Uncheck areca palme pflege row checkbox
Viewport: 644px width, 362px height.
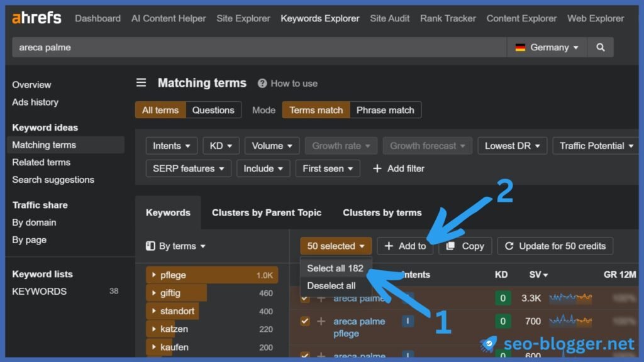coord(305,321)
